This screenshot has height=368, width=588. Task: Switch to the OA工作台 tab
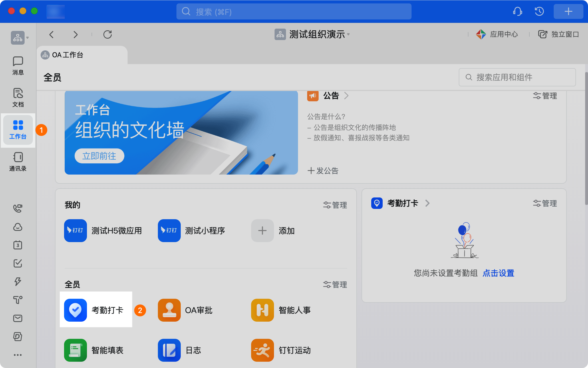pos(82,55)
